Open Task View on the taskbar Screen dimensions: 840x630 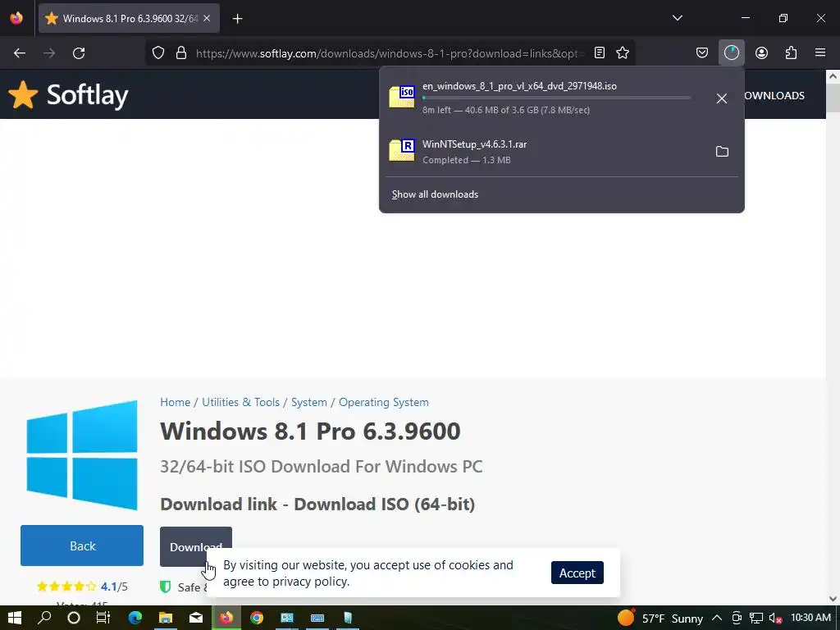click(103, 618)
